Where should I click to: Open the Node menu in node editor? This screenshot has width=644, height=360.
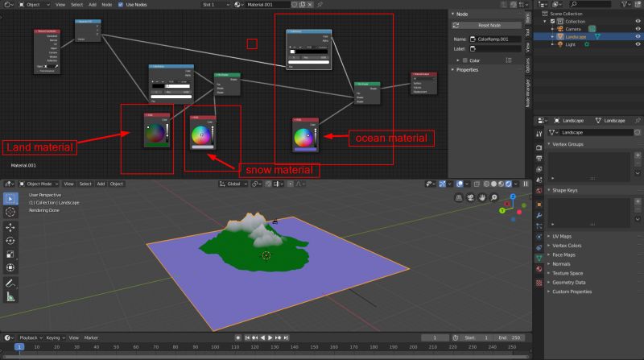(107, 5)
